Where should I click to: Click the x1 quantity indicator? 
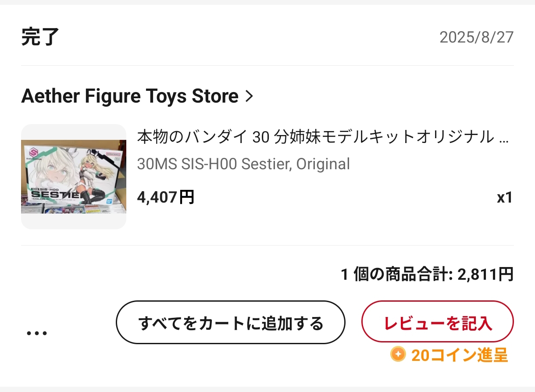coord(504,198)
